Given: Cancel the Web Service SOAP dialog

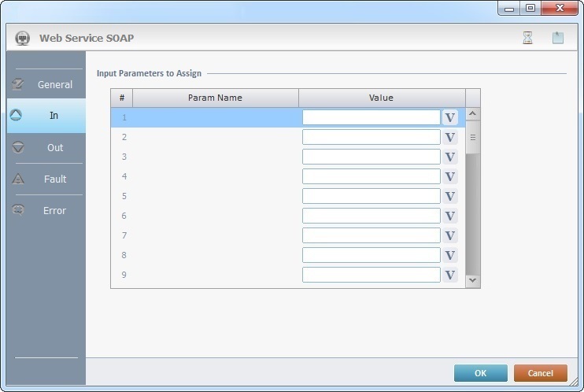Looking at the screenshot, I should coord(540,373).
